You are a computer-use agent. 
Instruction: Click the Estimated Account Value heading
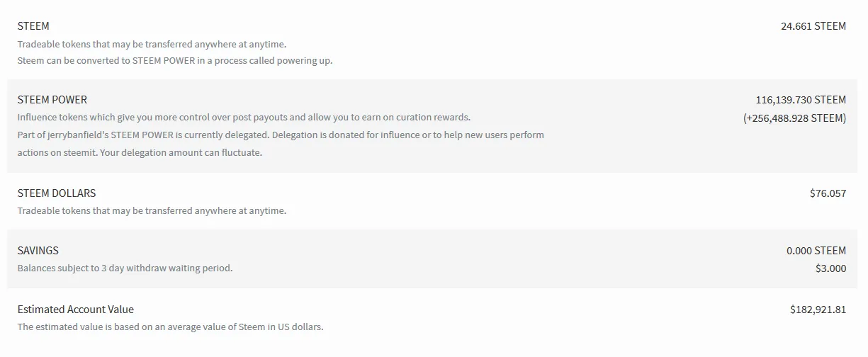pos(76,310)
